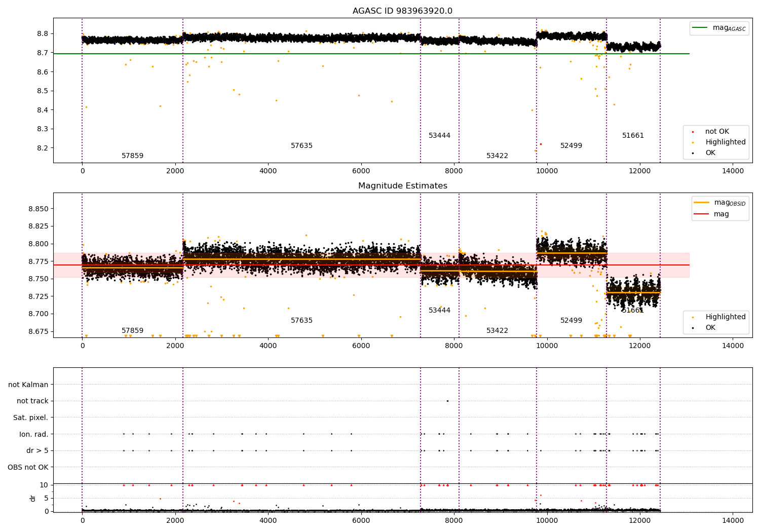The height and width of the screenshot is (532, 760).
Task: Click the red 'mag' legend line sample
Action: [702, 214]
